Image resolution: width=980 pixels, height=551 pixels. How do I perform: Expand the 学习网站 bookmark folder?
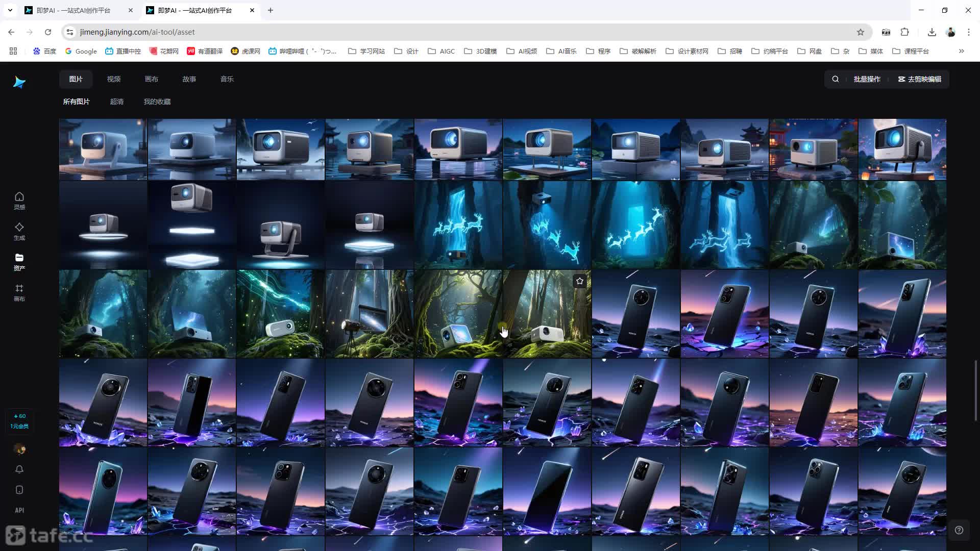(366, 51)
